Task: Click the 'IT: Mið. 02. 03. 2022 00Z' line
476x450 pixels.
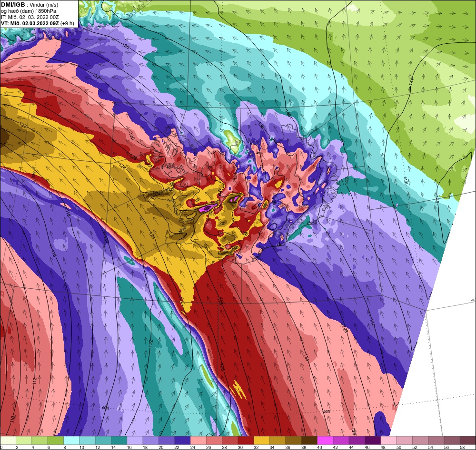Action: pyautogui.click(x=30, y=17)
